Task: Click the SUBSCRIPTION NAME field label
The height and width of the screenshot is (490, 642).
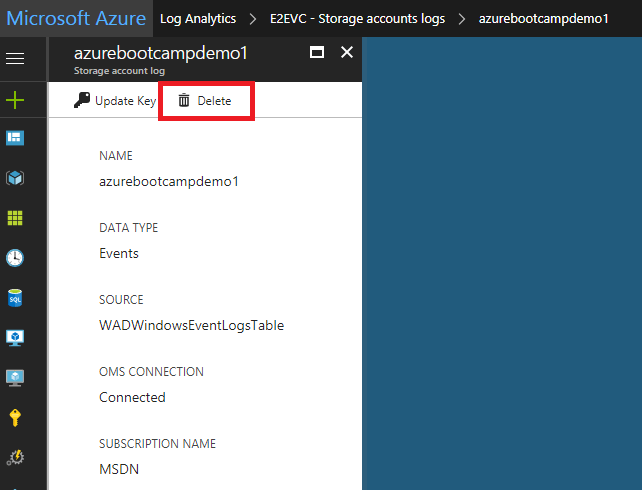Action: pos(157,444)
